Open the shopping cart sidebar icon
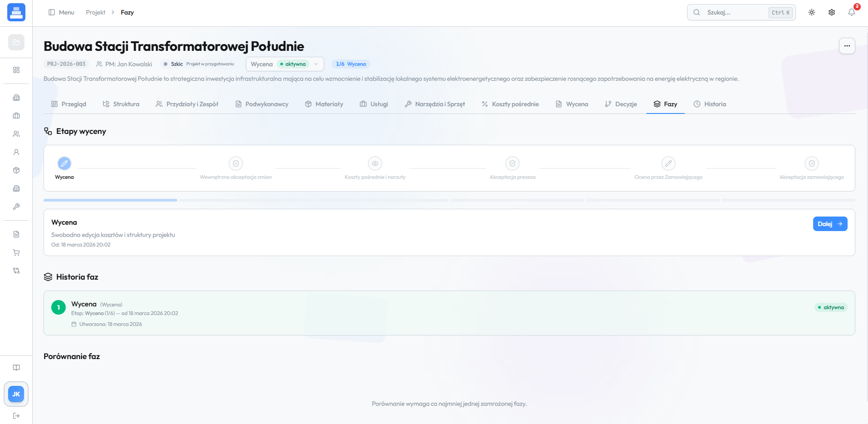 [16, 252]
